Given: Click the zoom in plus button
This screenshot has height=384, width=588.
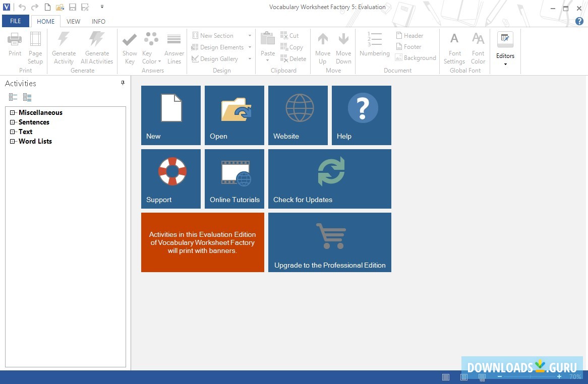Looking at the screenshot, I should [x=559, y=376].
